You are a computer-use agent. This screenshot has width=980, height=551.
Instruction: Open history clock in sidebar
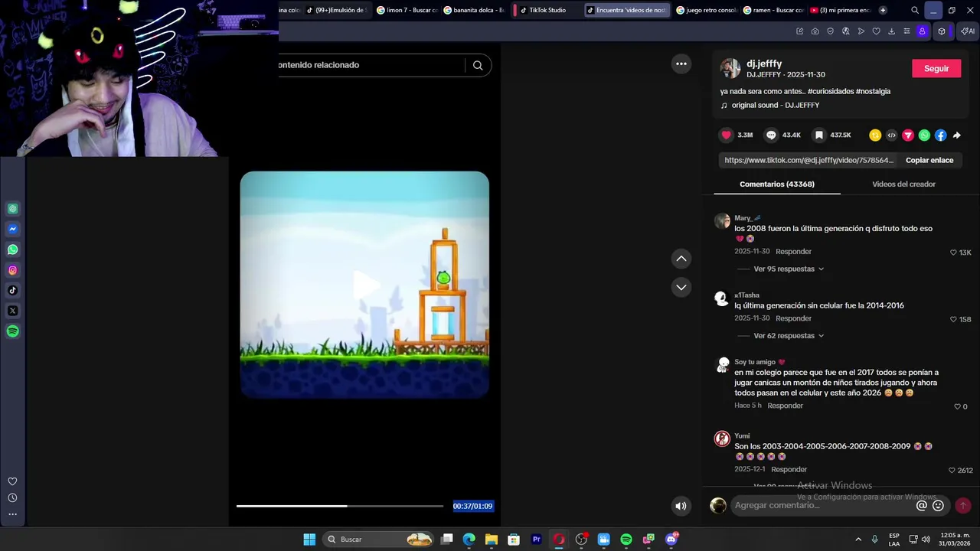click(x=12, y=497)
